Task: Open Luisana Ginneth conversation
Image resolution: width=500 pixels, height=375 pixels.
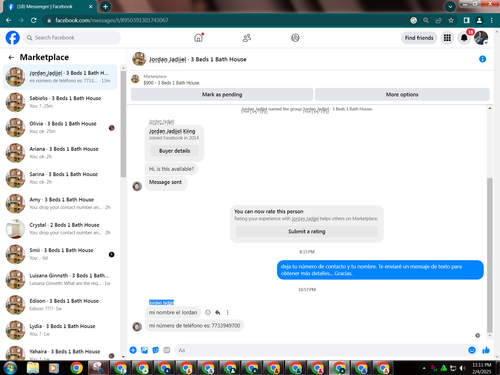Action: pyautogui.click(x=60, y=279)
